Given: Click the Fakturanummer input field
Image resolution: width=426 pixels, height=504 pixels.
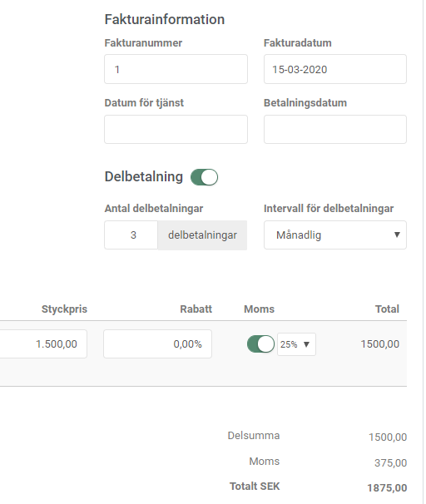Looking at the screenshot, I should [x=176, y=69].
